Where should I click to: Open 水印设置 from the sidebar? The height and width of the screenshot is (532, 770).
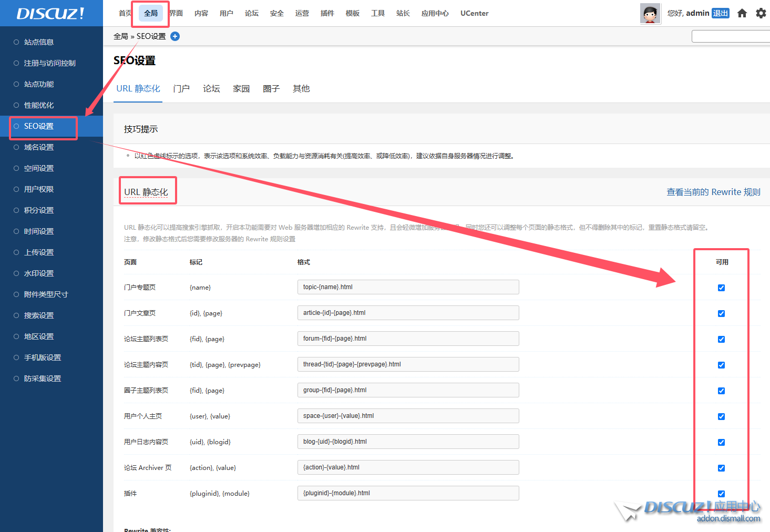(39, 273)
